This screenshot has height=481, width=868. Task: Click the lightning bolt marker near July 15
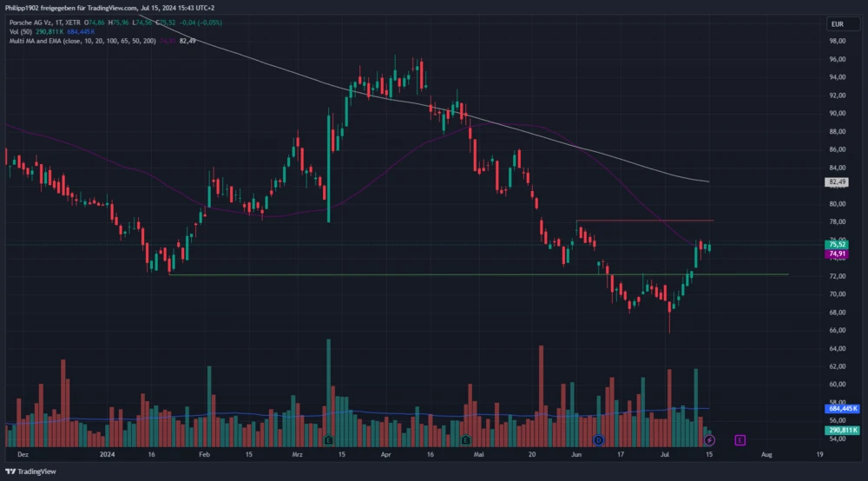(x=709, y=440)
